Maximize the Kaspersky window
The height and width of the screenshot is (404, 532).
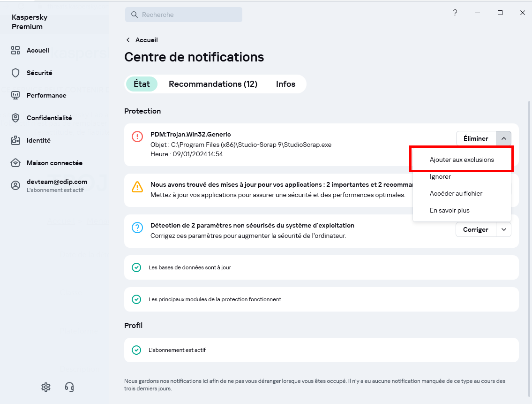pyautogui.click(x=500, y=13)
